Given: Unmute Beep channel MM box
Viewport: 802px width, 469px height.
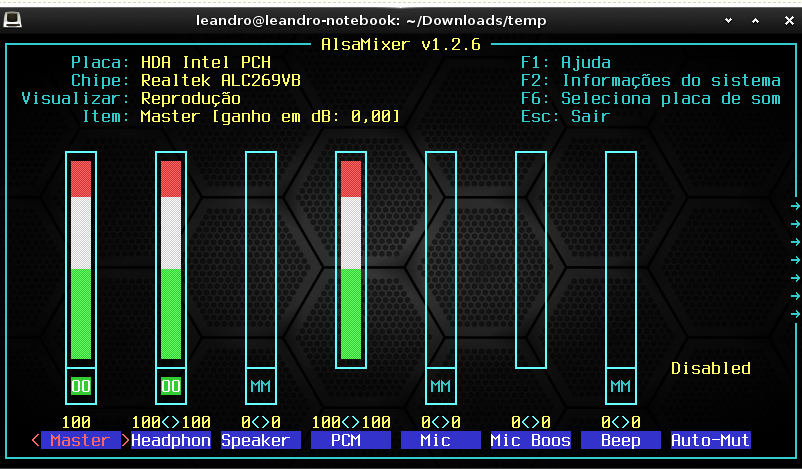Looking at the screenshot, I should (621, 386).
